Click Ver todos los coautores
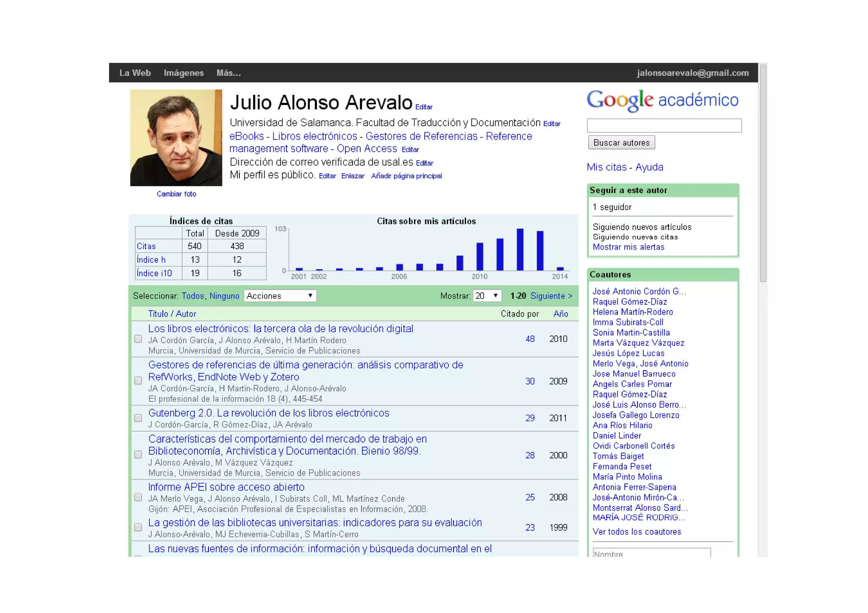Image resolution: width=868 pixels, height=613 pixels. coord(637,532)
